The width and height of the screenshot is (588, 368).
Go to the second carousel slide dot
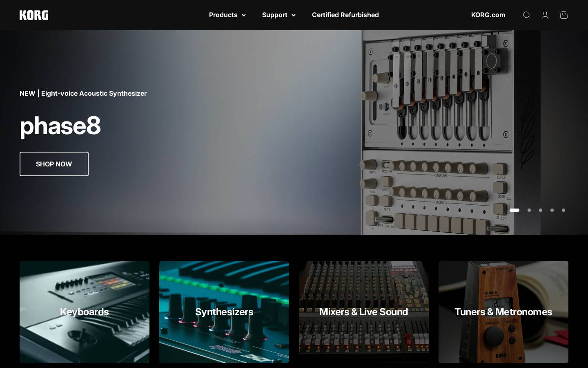pos(529,210)
